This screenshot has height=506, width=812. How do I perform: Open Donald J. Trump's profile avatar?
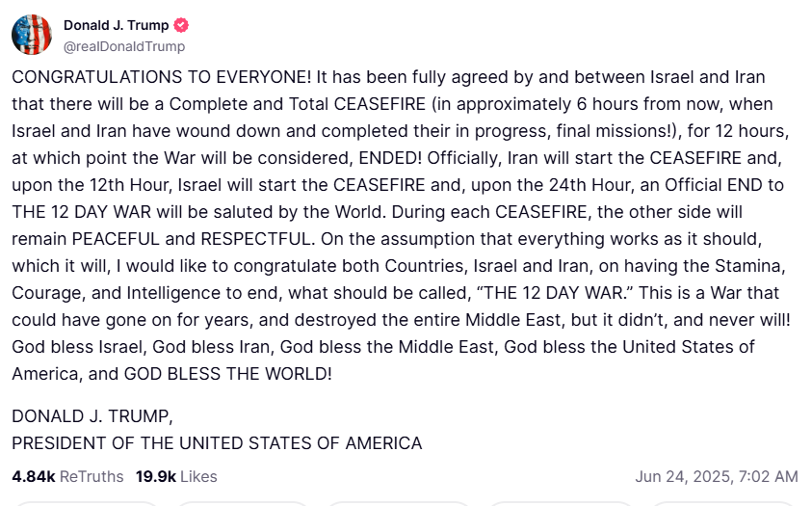[x=32, y=35]
